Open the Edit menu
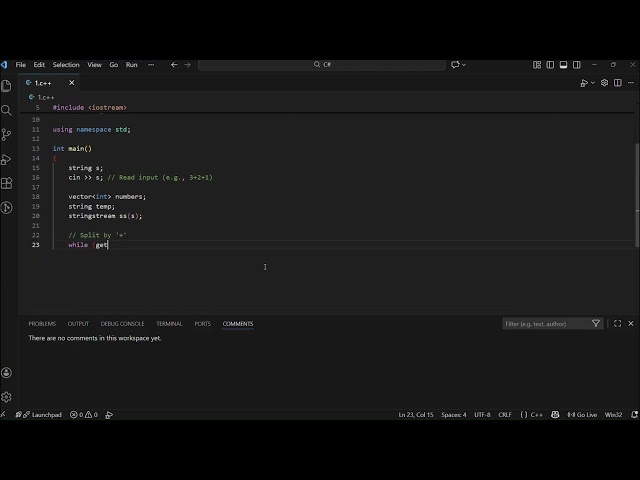Image resolution: width=640 pixels, height=480 pixels. 39,64
